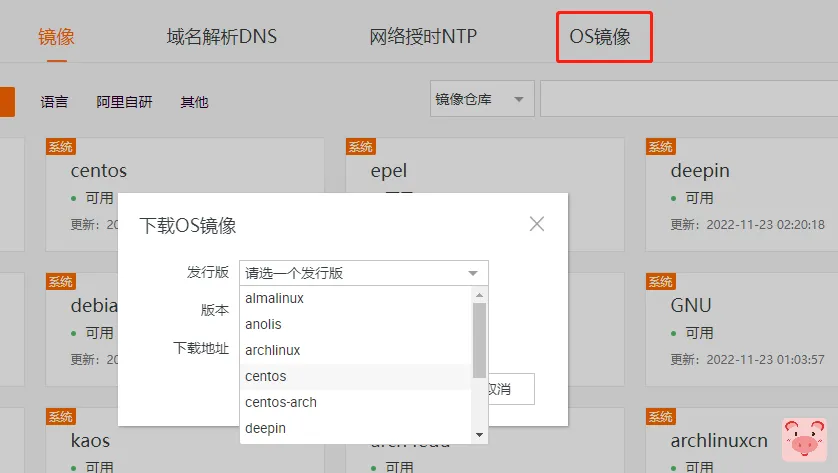This screenshot has width=838, height=473.
Task: Choose centos from the distribution list
Action: (355, 376)
